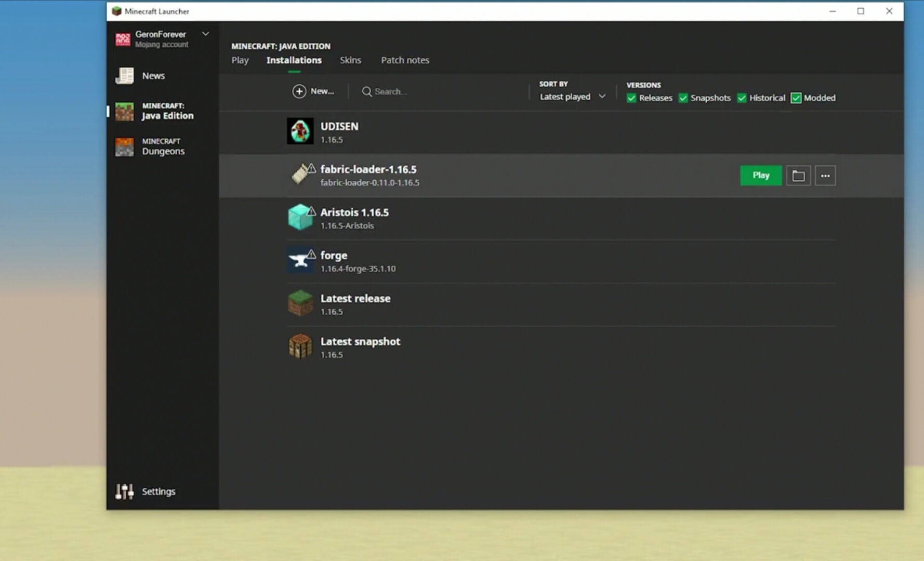This screenshot has width=924, height=561.
Task: Click the plus icon for new installation
Action: tap(299, 91)
